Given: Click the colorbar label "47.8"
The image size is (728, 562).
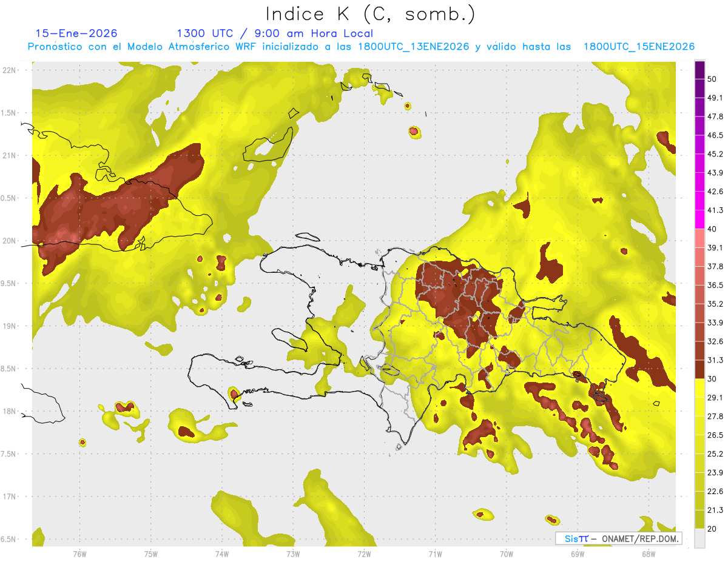Looking at the screenshot, I should 715,116.
